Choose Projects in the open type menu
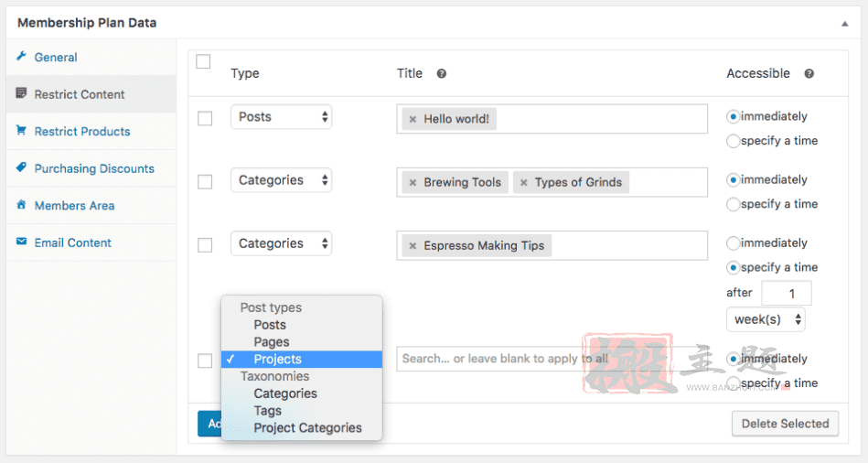This screenshot has width=868, height=463. click(x=302, y=359)
